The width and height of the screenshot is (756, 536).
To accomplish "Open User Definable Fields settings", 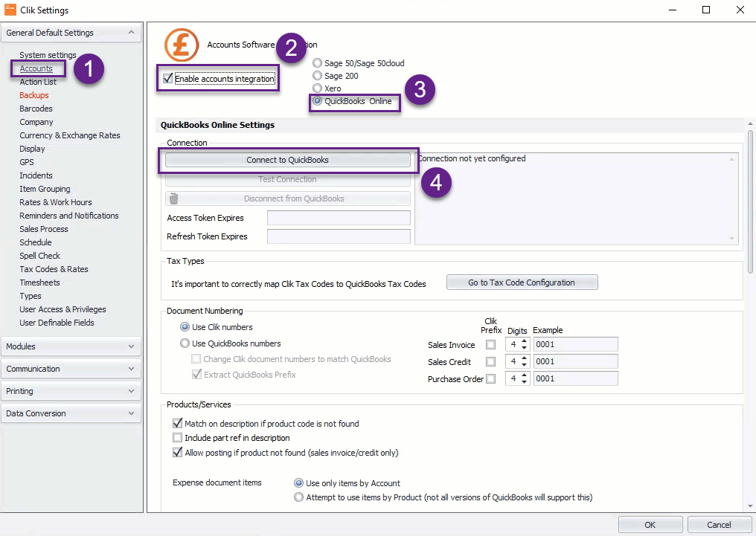I will coord(57,323).
